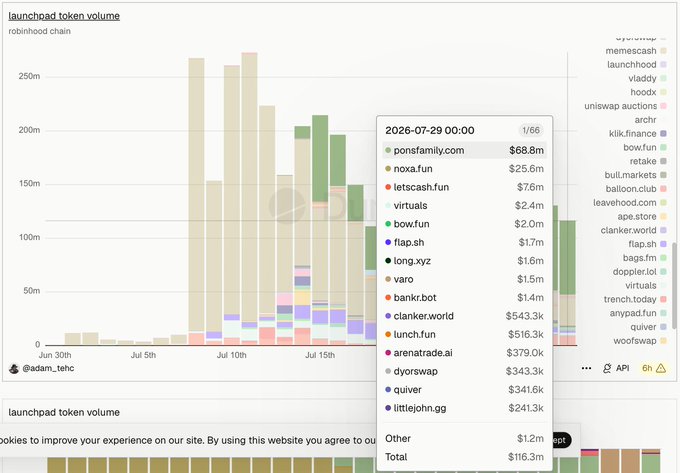
Task: Click the balloon.club legend color swatch
Action: pyautogui.click(x=663, y=189)
